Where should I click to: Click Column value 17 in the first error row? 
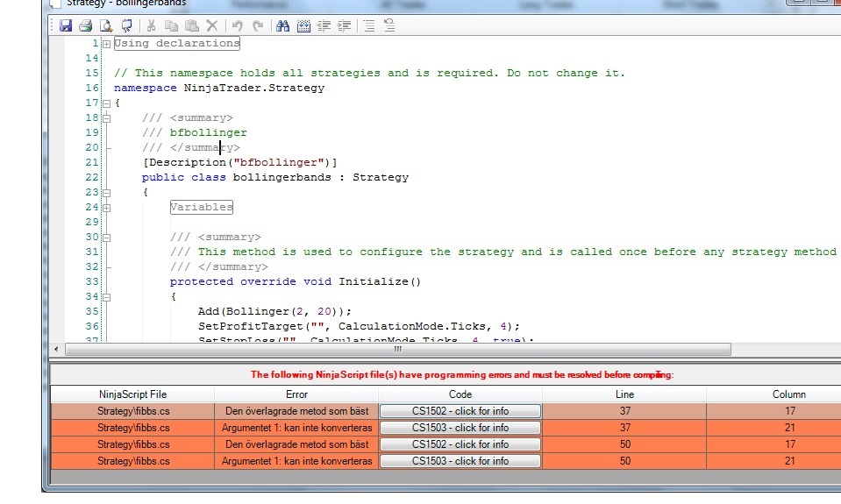(x=789, y=411)
